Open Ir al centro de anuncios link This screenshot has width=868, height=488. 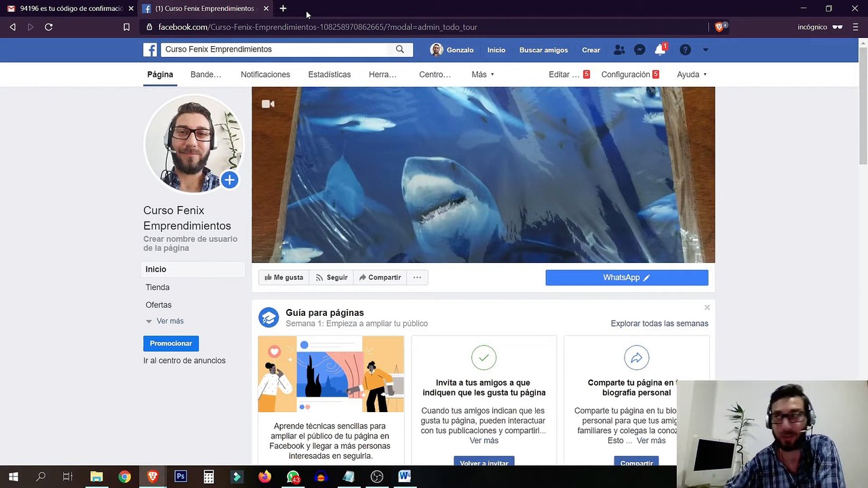click(x=184, y=361)
